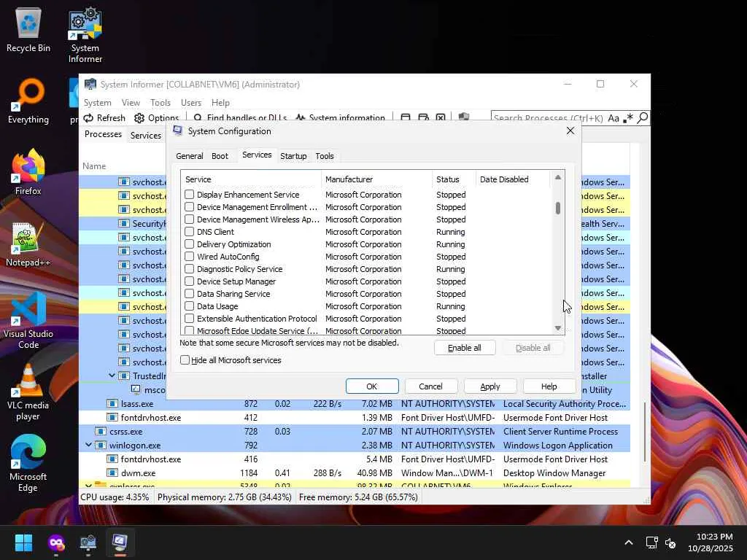Sort by the Status column header

[454, 179]
